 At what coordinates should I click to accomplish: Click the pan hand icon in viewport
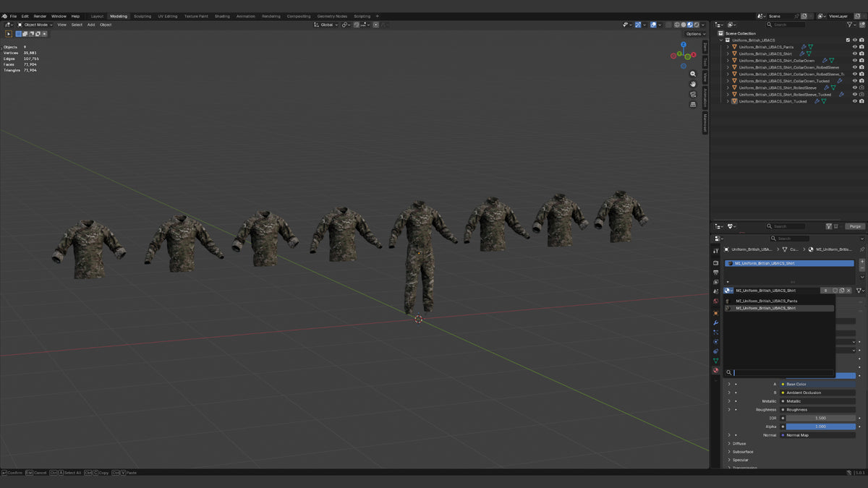point(693,84)
